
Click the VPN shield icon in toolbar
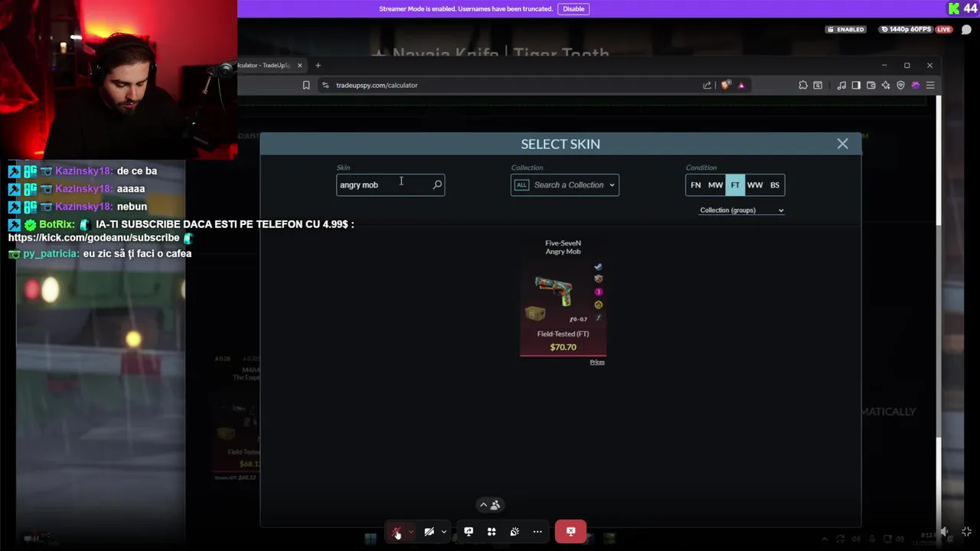pyautogui.click(x=900, y=85)
